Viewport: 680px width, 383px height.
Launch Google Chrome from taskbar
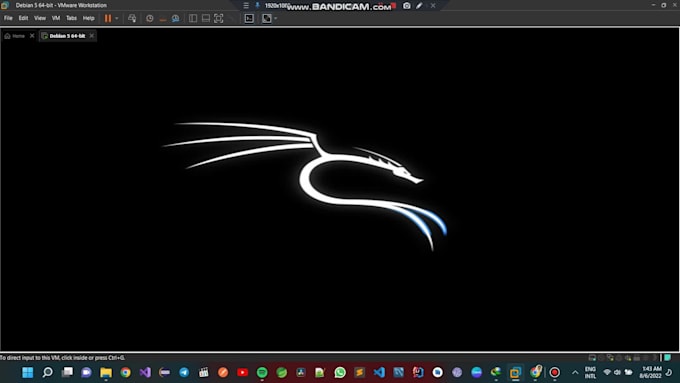pos(125,372)
